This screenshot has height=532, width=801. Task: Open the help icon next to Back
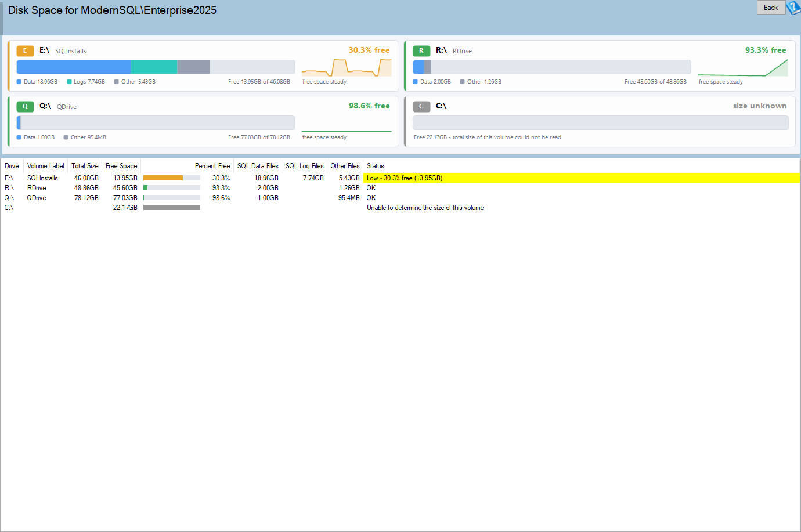(793, 8)
